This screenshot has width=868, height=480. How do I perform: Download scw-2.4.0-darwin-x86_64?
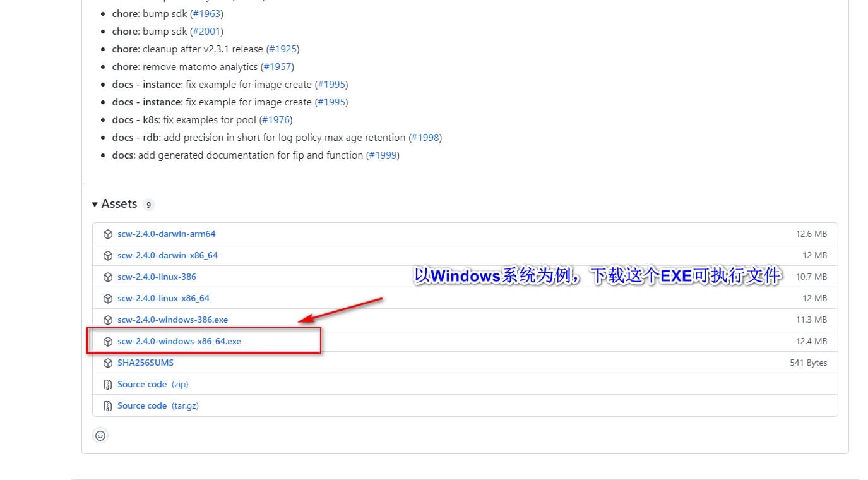click(x=168, y=255)
